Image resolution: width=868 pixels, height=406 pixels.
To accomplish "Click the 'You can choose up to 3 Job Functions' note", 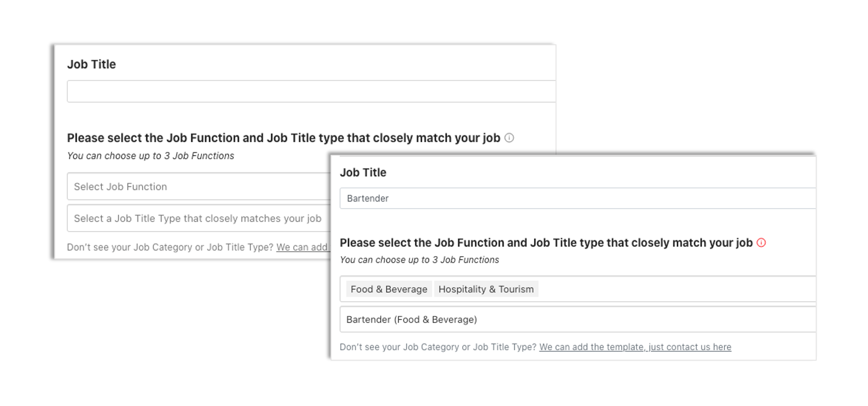I will [419, 260].
